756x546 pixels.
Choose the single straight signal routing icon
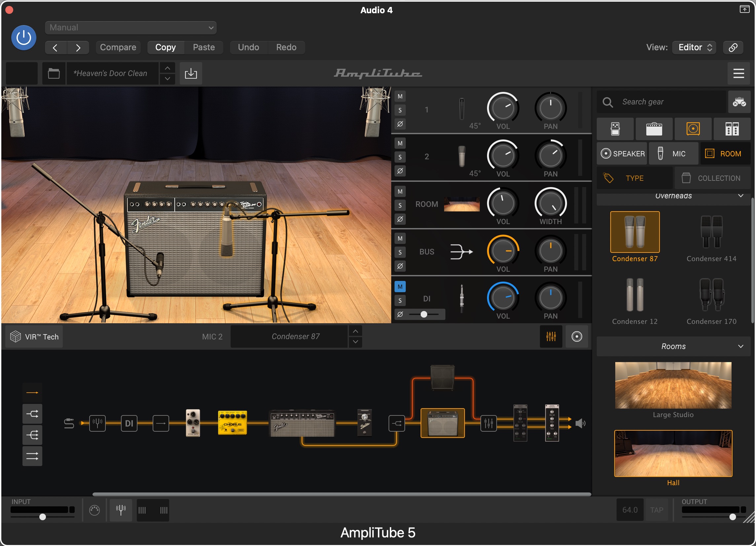pos(32,393)
